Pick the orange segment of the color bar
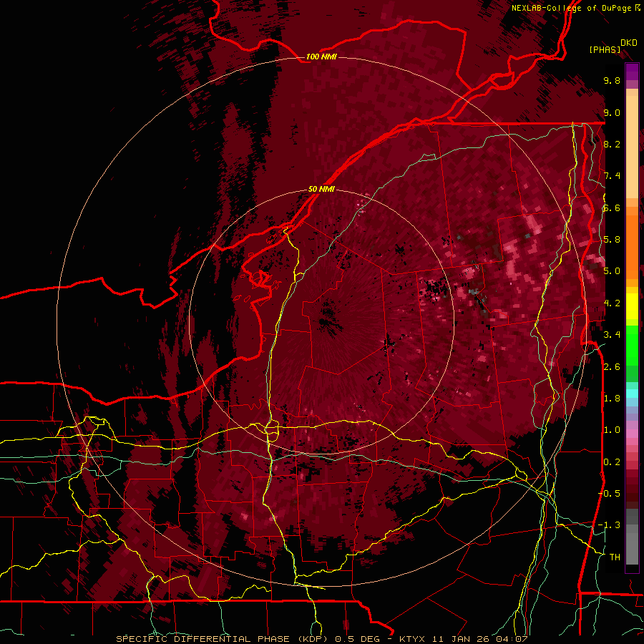 [x=632, y=246]
